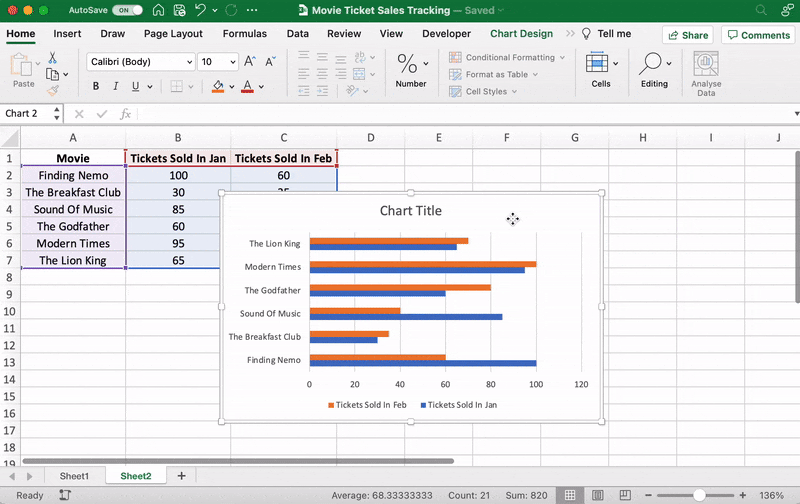Click the Cut scissors icon
The image size is (800, 504).
pos(52,59)
